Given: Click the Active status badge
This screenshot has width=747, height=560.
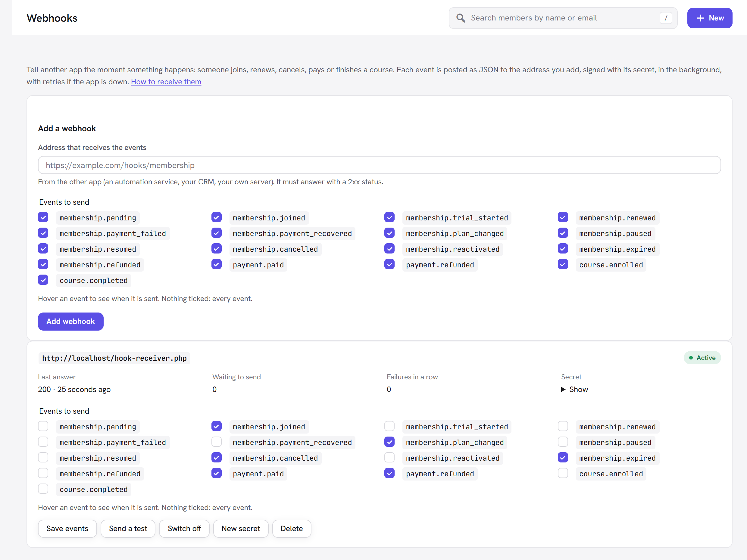Looking at the screenshot, I should tap(702, 358).
